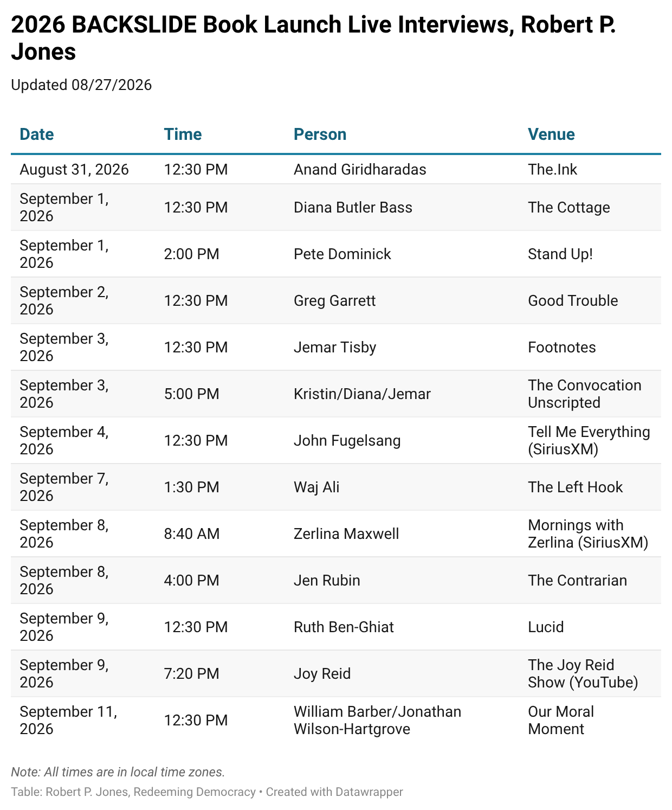Click the Date column header
Image resolution: width=672 pixels, height=810 pixels.
[x=37, y=134]
